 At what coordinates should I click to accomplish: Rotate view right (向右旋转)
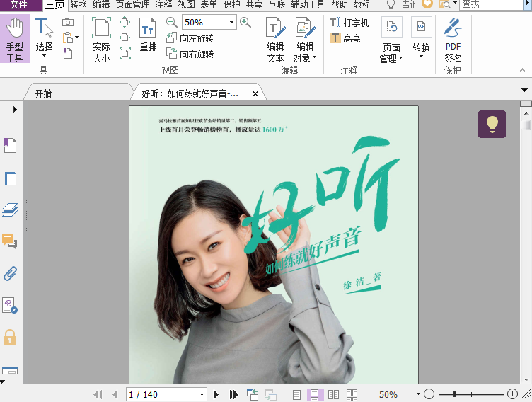tap(190, 53)
